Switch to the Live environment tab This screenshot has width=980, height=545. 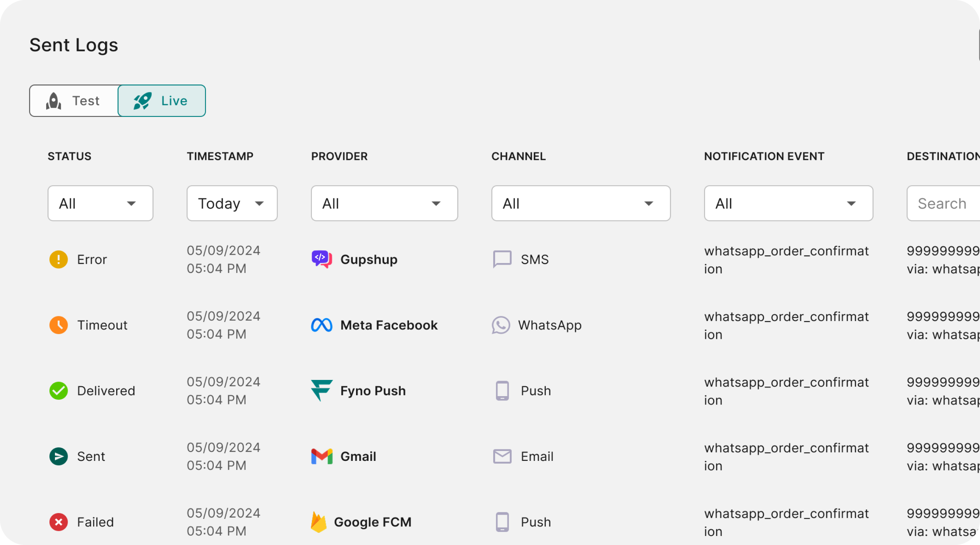(x=162, y=101)
